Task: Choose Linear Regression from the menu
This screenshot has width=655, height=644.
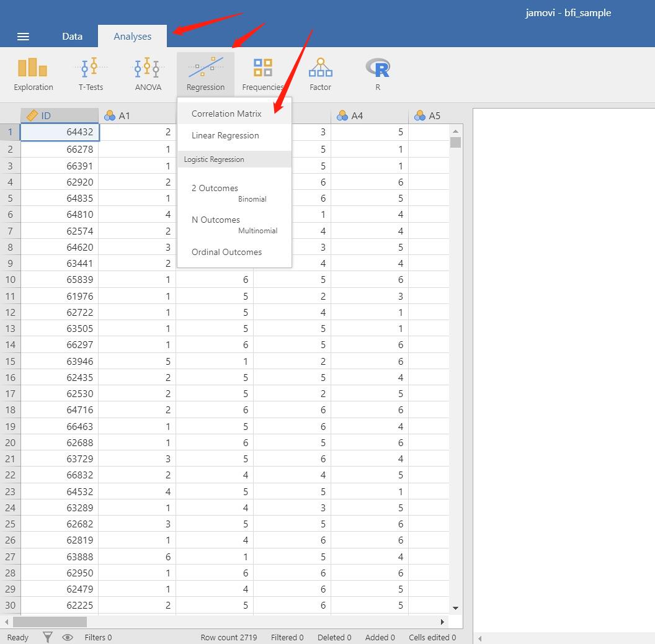Action: tap(234, 135)
